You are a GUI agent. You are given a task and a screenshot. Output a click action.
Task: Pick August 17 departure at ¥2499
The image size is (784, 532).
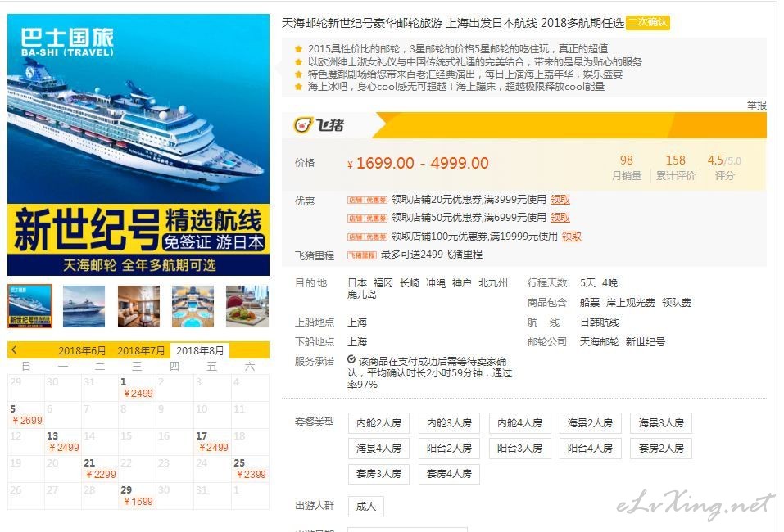coord(212,442)
